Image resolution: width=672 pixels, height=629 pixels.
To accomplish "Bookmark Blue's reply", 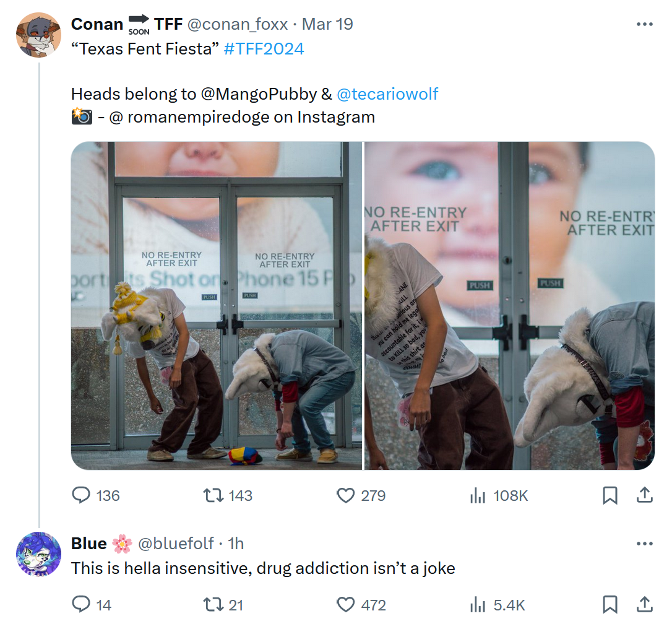I will [x=610, y=604].
